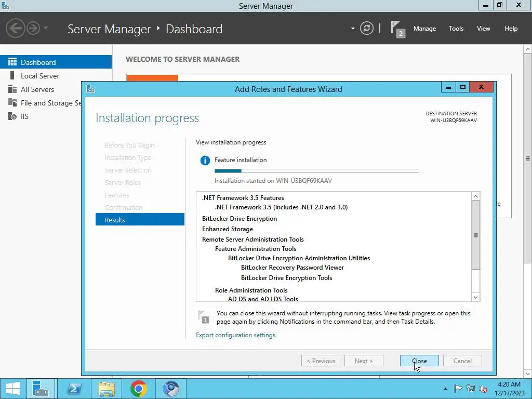The height and width of the screenshot is (399, 532).
Task: Maximize the Add Roles and Features Wizard
Action: point(462,87)
